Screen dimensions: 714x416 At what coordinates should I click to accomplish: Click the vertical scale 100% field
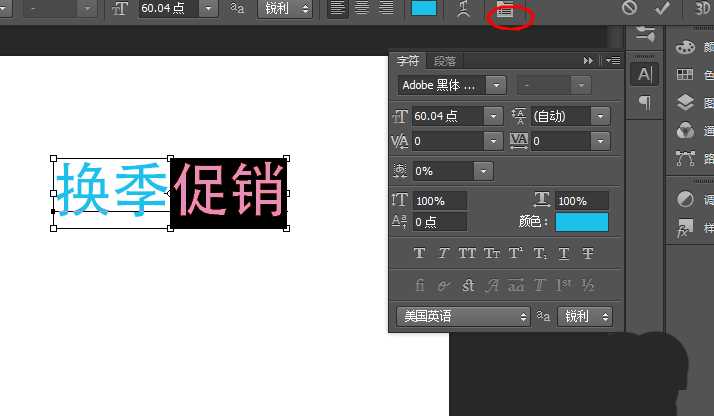pyautogui.click(x=437, y=201)
